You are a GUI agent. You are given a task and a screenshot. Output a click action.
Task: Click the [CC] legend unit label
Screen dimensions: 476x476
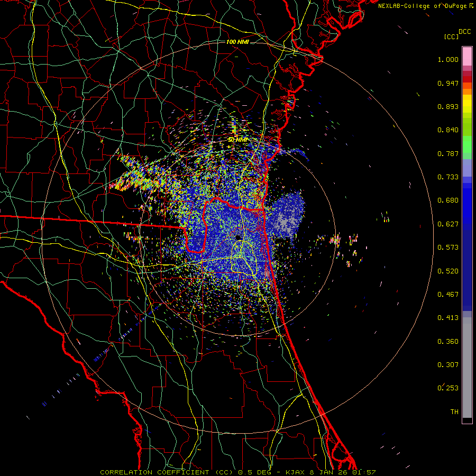(x=451, y=36)
